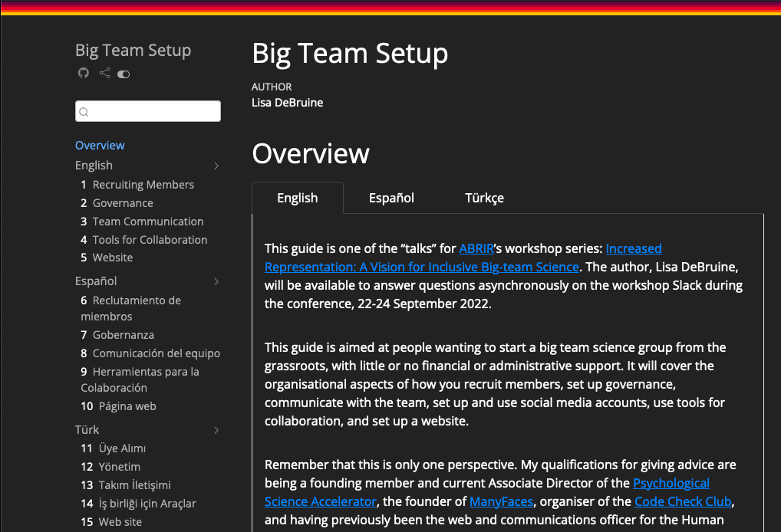Expand the English section chevron
781x532 pixels.
point(216,166)
